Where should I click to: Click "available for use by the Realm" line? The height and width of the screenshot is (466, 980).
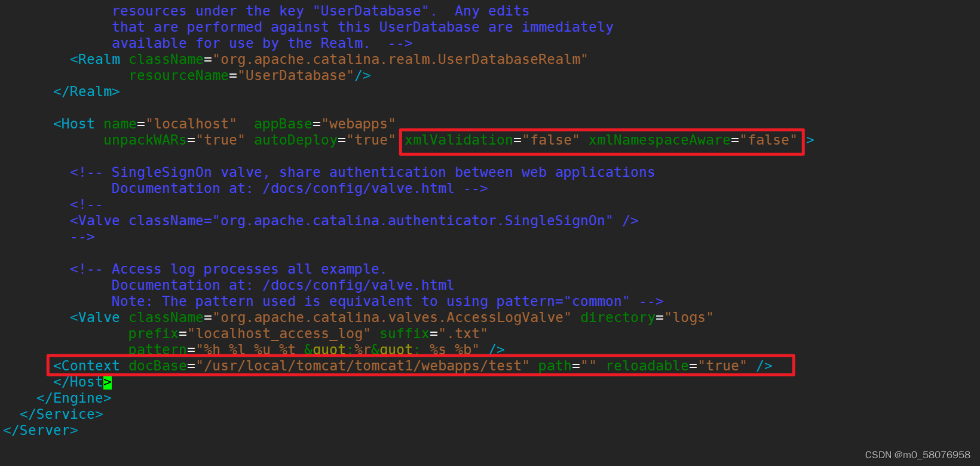pos(262,44)
